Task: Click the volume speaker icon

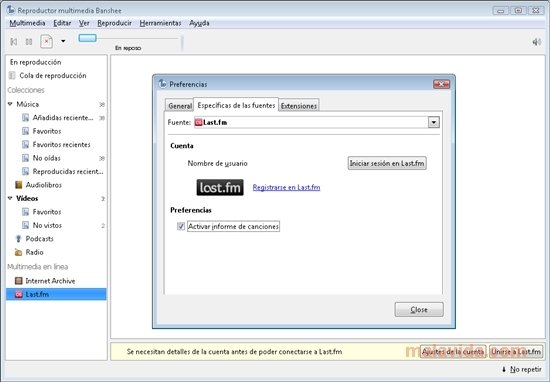Action: tap(536, 42)
